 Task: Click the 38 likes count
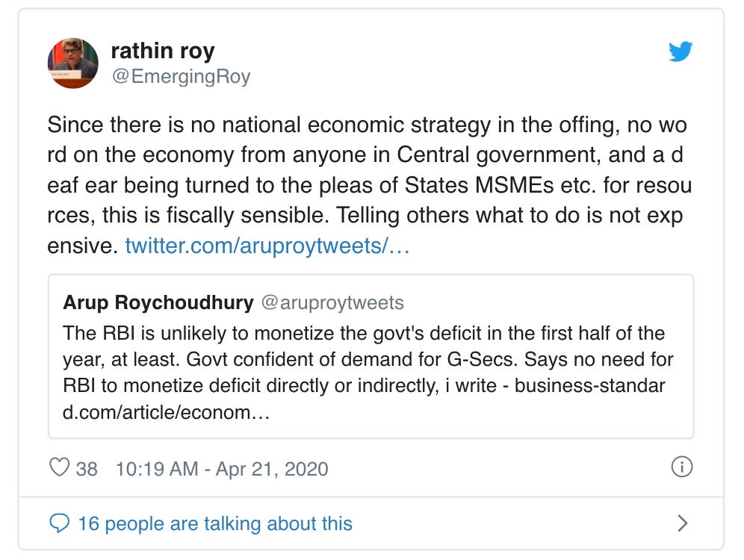click(87, 469)
